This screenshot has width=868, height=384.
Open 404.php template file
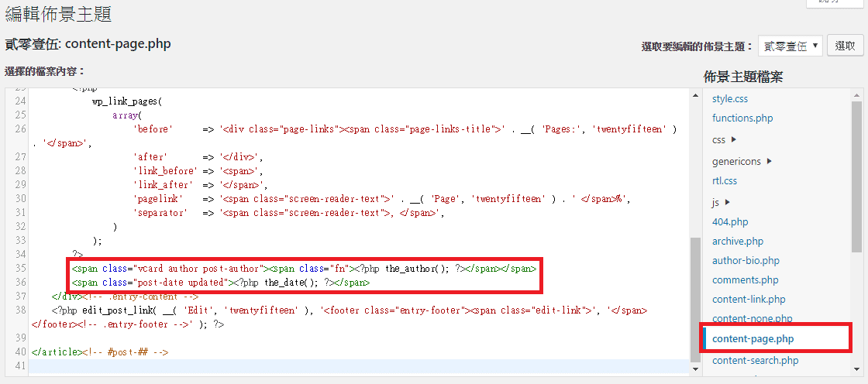point(730,221)
